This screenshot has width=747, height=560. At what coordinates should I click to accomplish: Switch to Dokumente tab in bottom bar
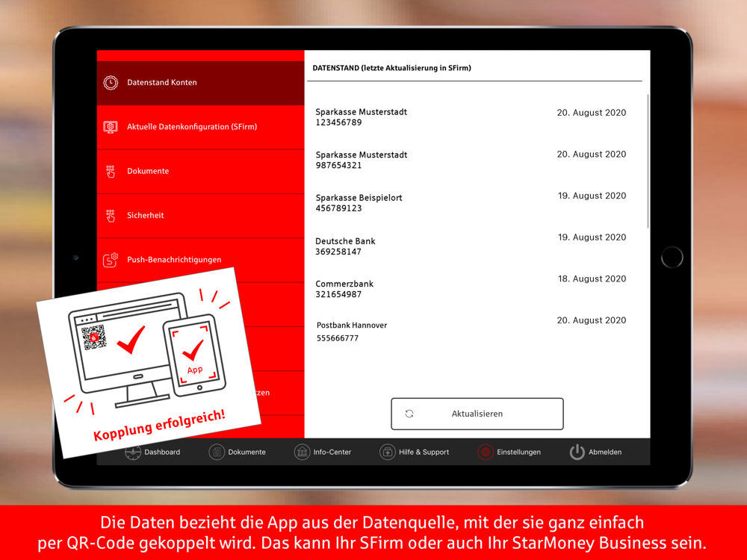coord(238,452)
